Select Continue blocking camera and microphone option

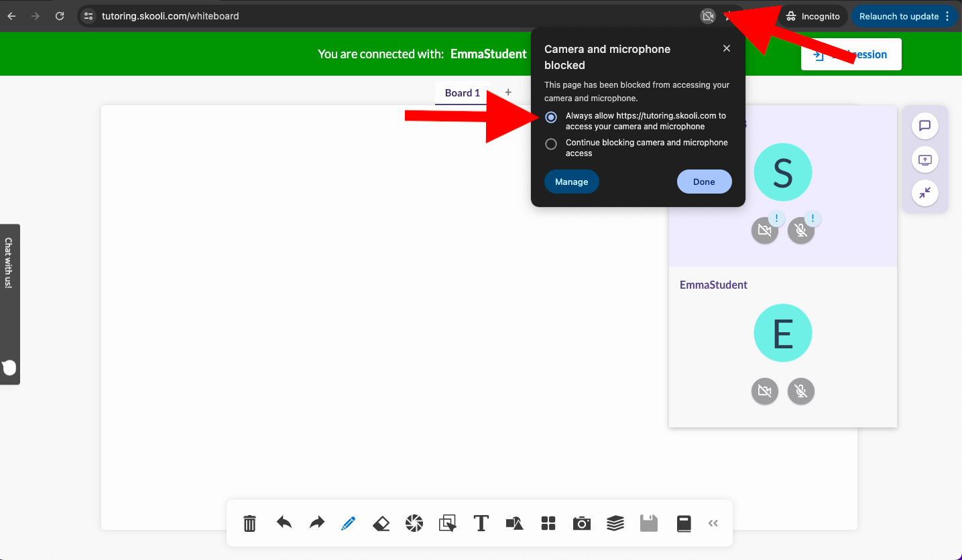click(x=551, y=144)
